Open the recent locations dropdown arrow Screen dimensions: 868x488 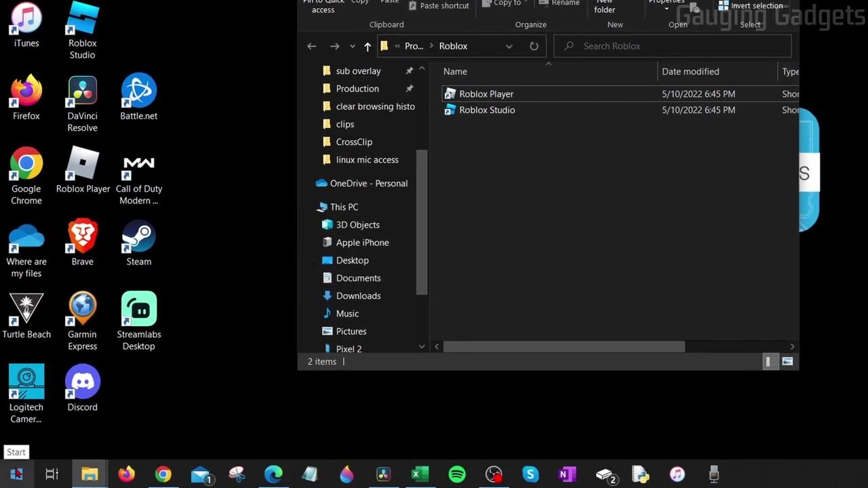(352, 46)
